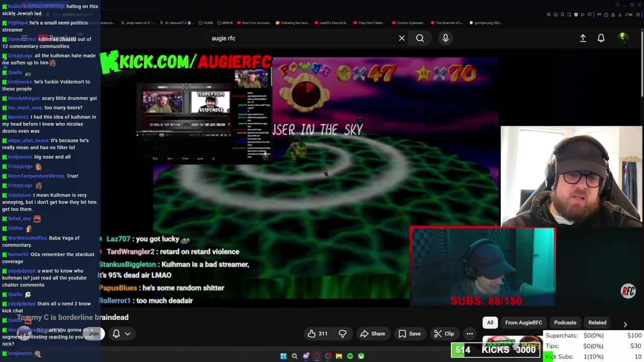Open 'philip lewis on X' bookmark
Viewport: 644px width, 362px height.
tap(138, 23)
